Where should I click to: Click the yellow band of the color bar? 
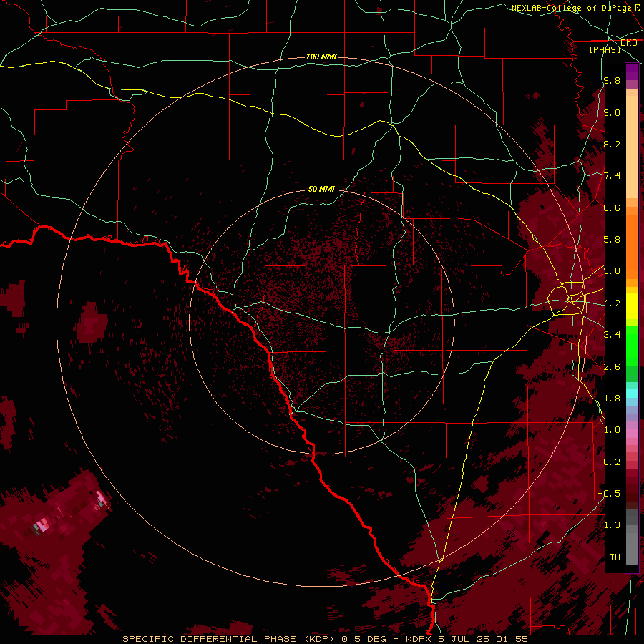632,306
